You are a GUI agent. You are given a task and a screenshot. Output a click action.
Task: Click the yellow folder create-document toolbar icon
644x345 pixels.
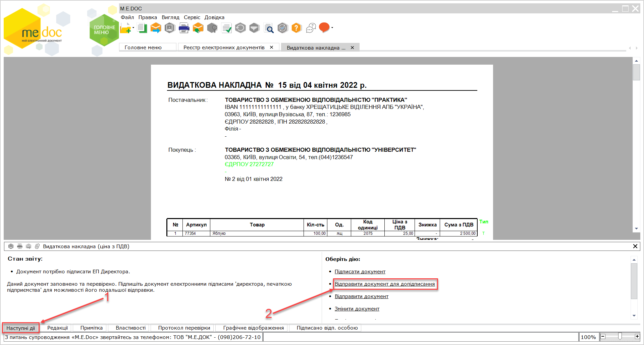(125, 28)
